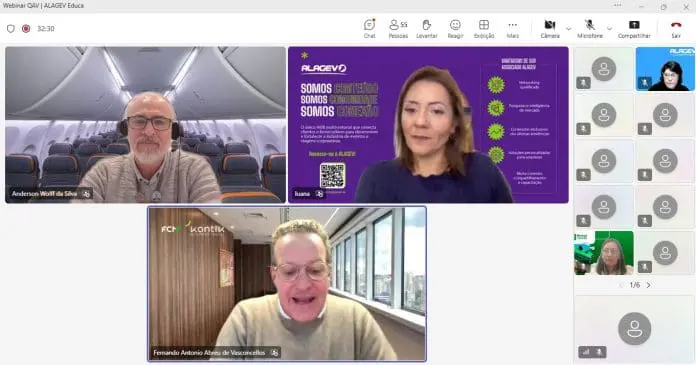
Task: Minimize the Teams meeting window
Action: click(x=641, y=6)
